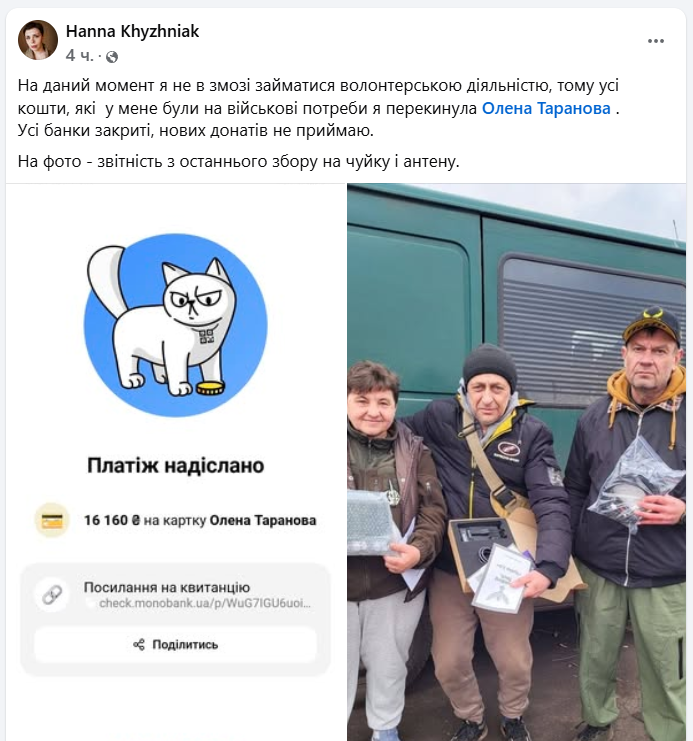Viewport: 693px width, 741px height.
Task: Click Hanna Khyzhniak's profile avatar
Action: pyautogui.click(x=38, y=40)
